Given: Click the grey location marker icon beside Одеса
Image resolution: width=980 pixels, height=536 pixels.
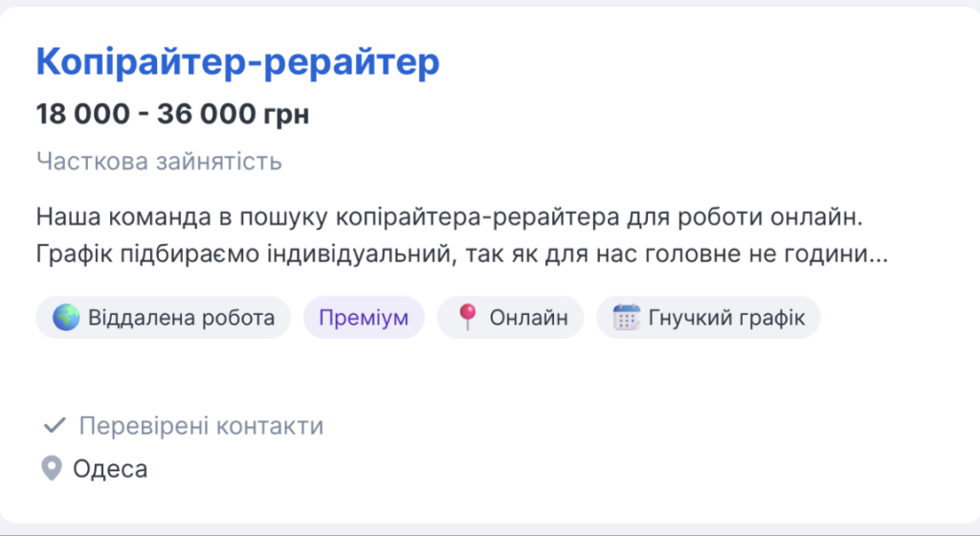Looking at the screenshot, I should pos(51,469).
